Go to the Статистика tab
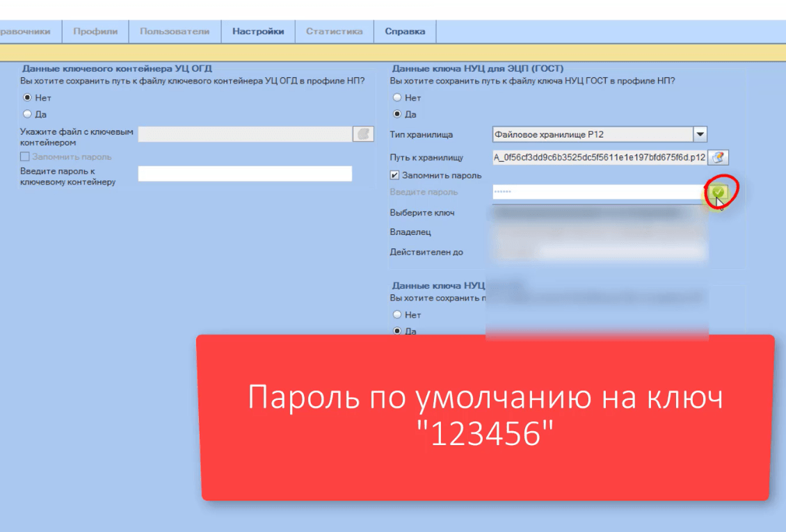This screenshot has height=532, width=786. 335,31
